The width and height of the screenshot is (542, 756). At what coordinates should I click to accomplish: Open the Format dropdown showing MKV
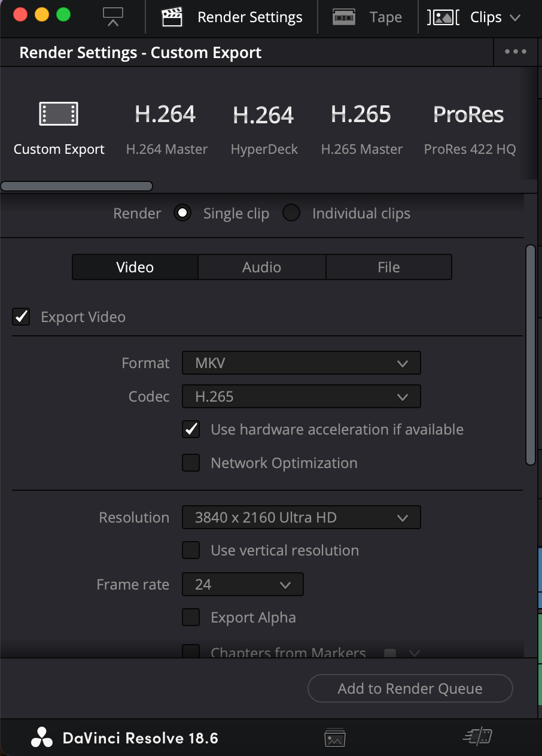pyautogui.click(x=302, y=363)
